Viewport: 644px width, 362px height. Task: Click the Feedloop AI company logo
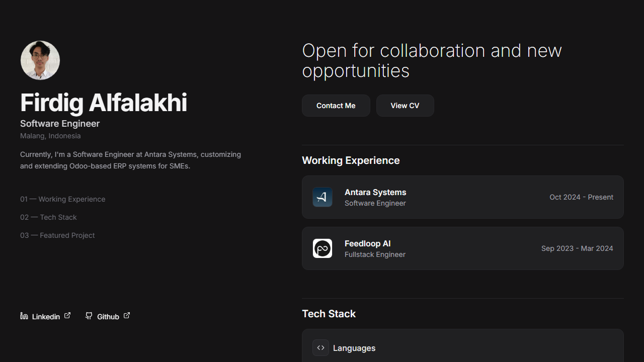(323, 248)
